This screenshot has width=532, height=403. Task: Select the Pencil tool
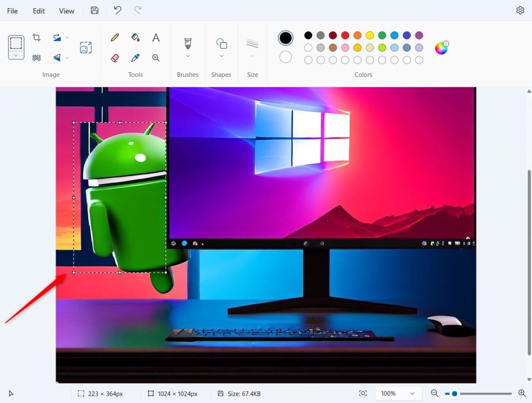[x=114, y=37]
